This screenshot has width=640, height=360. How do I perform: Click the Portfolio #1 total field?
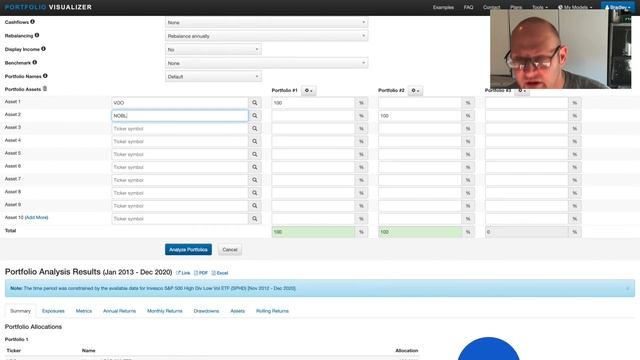point(313,232)
